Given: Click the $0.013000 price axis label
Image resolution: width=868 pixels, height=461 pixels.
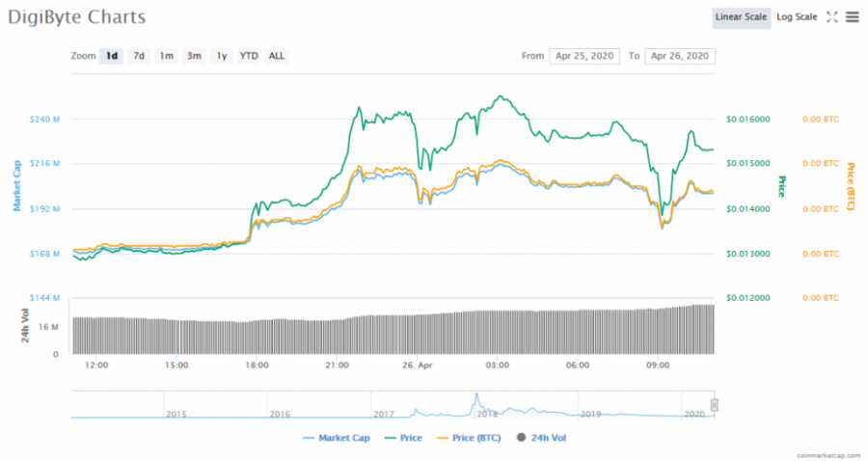Looking at the screenshot, I should pos(747,254).
